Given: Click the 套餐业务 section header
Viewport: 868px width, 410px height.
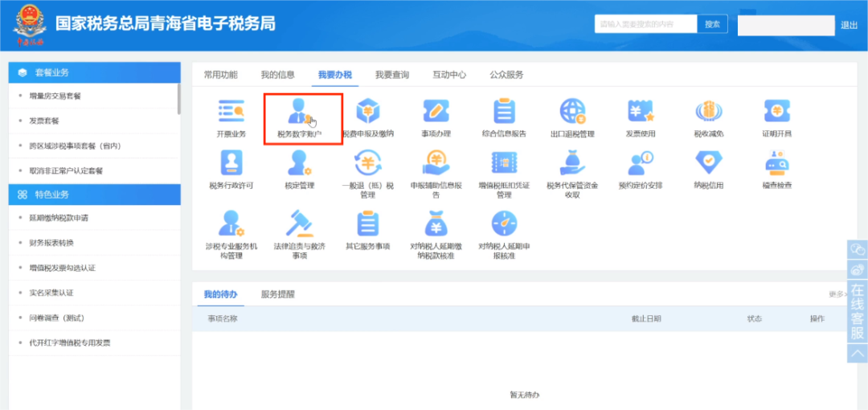Looking at the screenshot, I should pyautogui.click(x=95, y=72).
